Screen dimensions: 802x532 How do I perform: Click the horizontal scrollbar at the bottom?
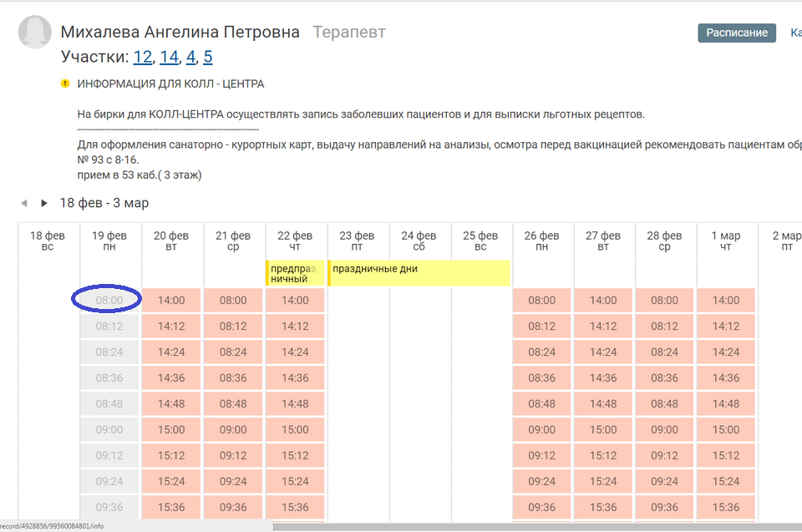535,527
